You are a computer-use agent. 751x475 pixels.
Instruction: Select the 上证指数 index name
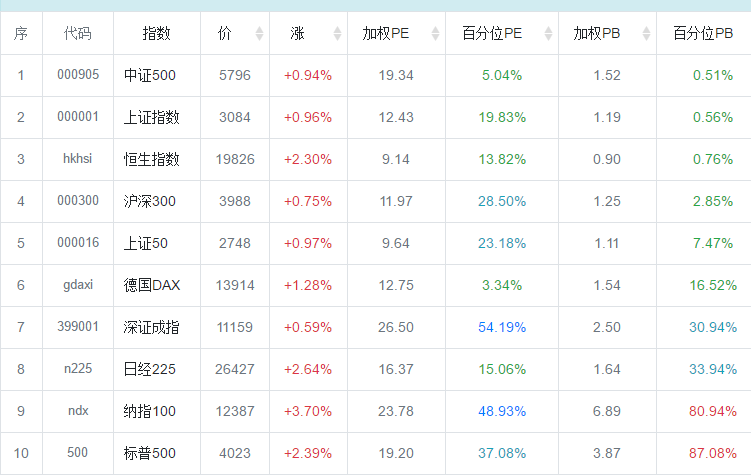tap(152, 117)
